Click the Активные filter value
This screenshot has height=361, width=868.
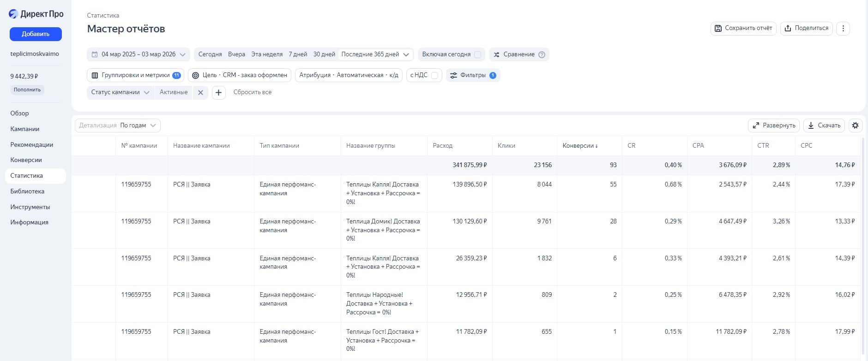174,92
